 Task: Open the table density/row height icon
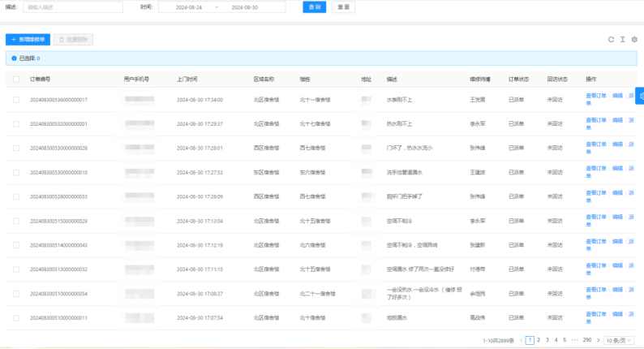622,39
